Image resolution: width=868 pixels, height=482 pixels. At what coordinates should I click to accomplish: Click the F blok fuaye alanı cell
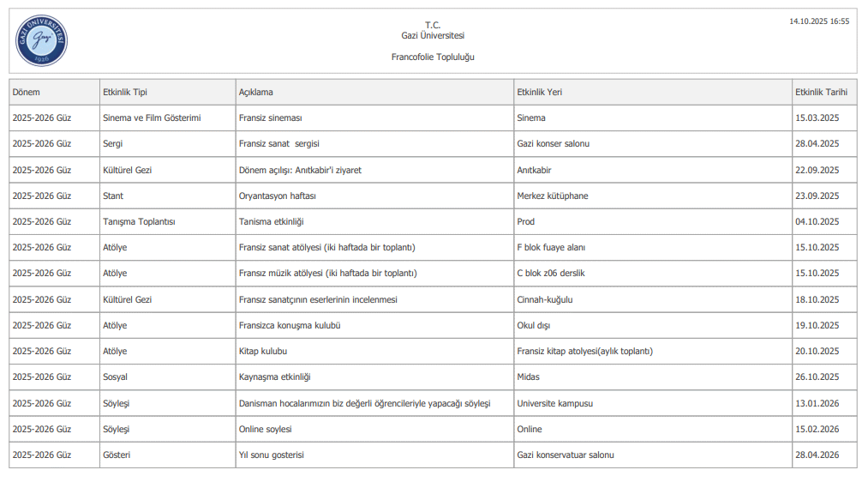tap(551, 247)
